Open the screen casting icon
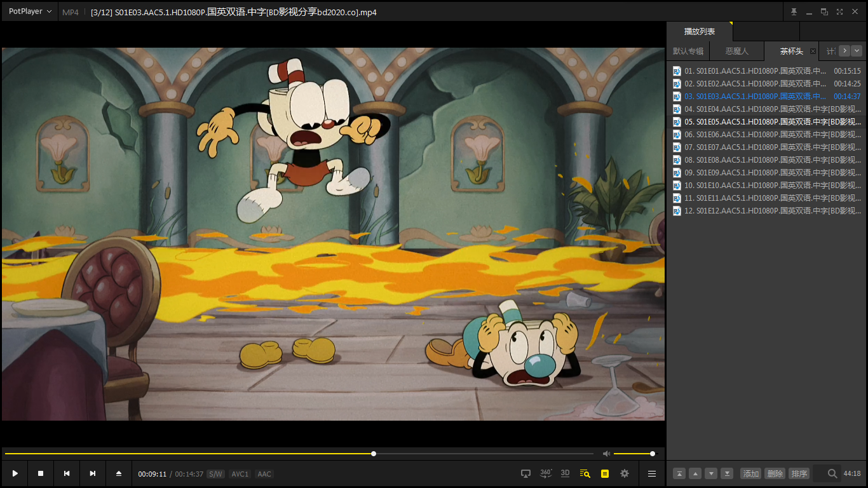The width and height of the screenshot is (868, 488). click(526, 473)
